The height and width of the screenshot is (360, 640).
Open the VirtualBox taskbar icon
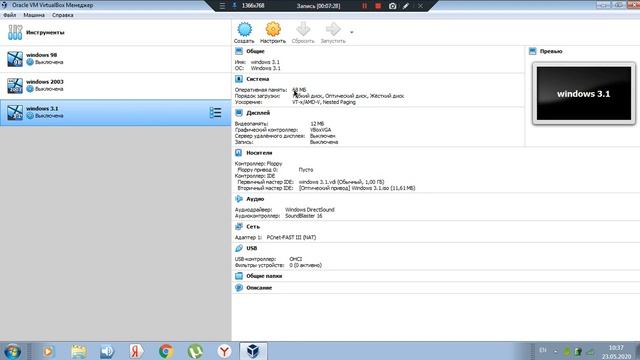tap(253, 351)
